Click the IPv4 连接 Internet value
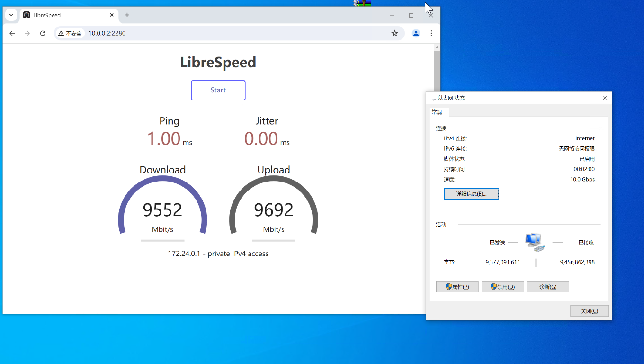This screenshot has width=644, height=364. point(585,138)
